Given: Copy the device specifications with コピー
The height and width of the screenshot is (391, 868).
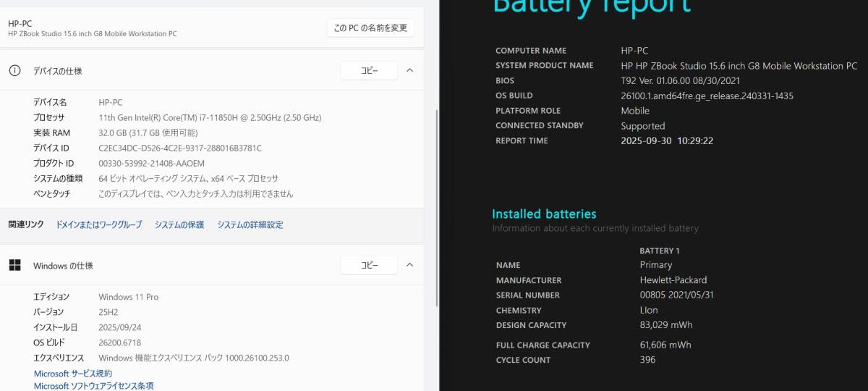Looking at the screenshot, I should [x=369, y=71].
